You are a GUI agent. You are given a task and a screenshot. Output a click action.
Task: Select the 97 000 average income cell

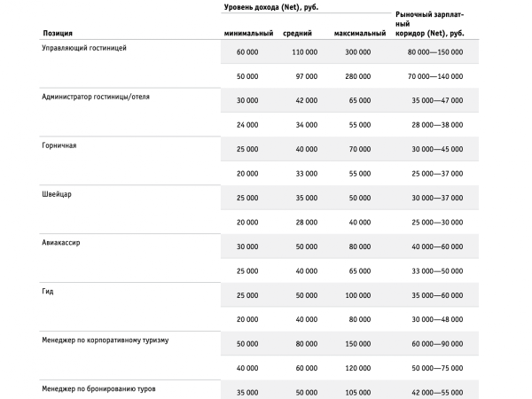(x=306, y=77)
